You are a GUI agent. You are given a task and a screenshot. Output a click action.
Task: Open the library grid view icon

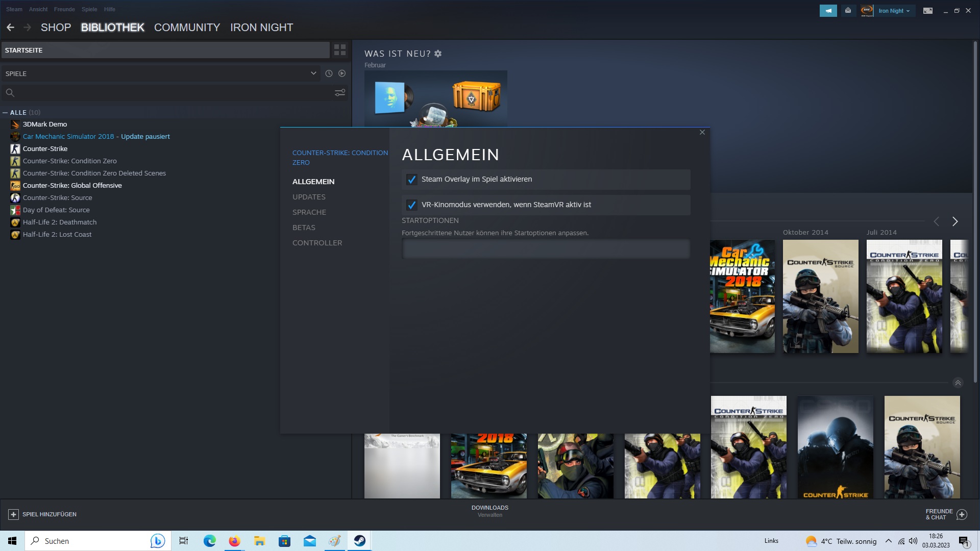tap(340, 50)
